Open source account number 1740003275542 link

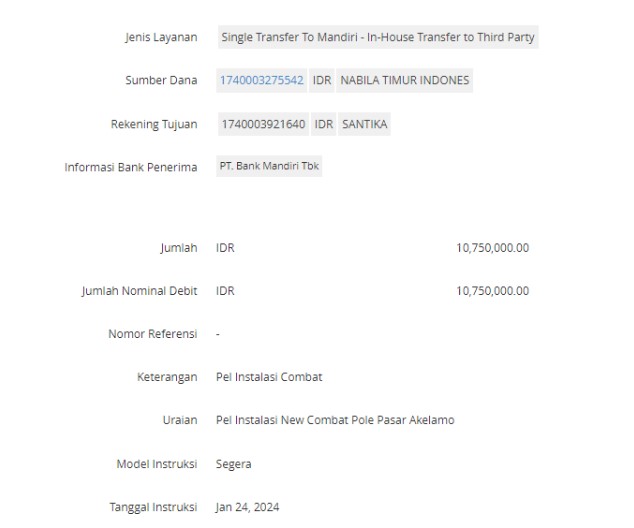261,80
